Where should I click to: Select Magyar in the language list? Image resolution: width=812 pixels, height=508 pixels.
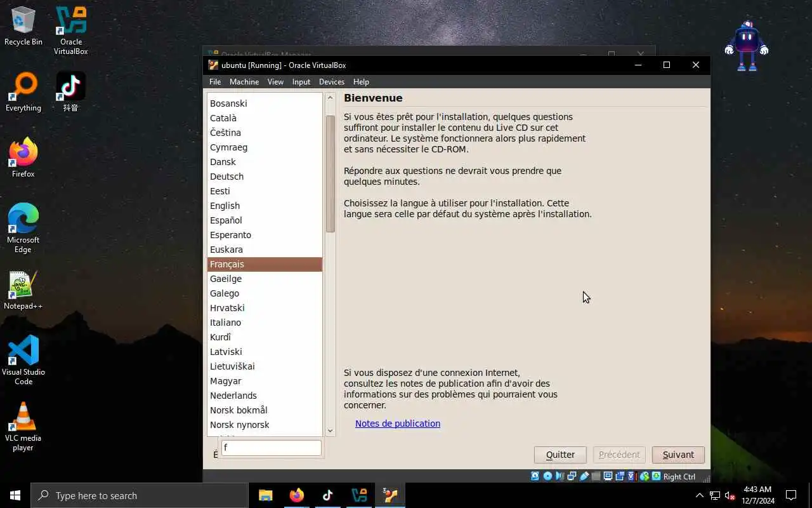[x=265, y=381]
